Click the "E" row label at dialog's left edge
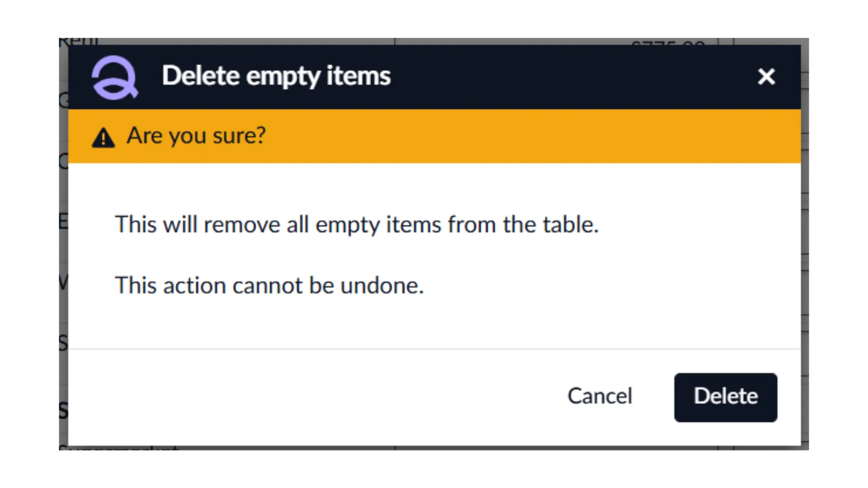This screenshot has width=868, height=488. coord(62,222)
